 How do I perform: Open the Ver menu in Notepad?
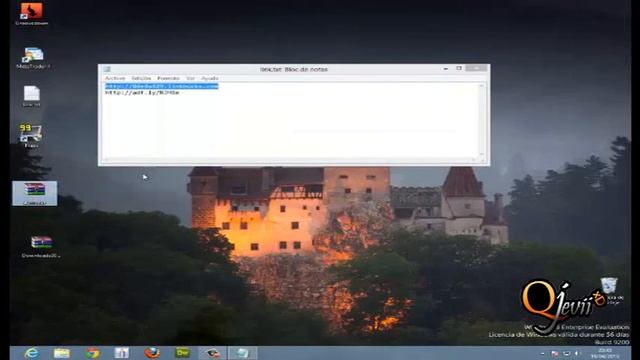coord(190,78)
